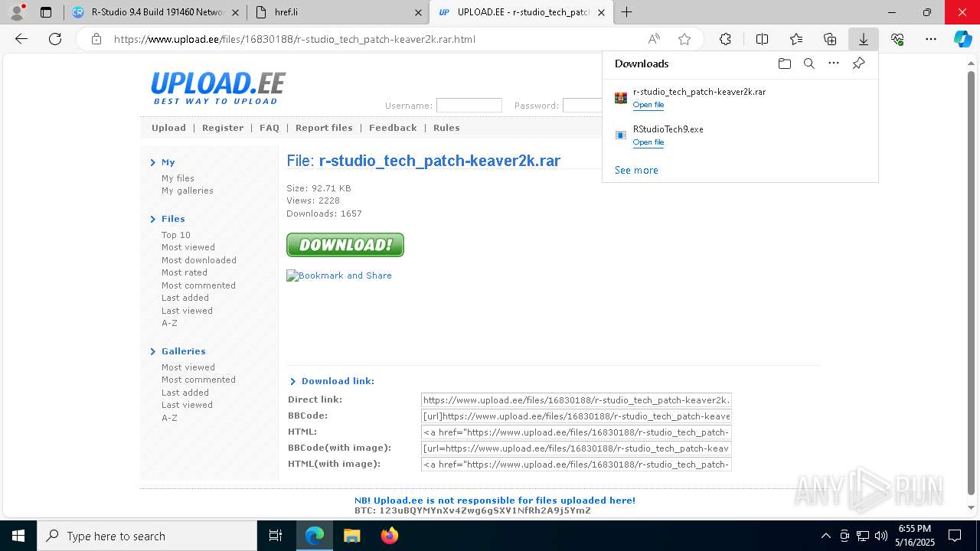This screenshot has height=551, width=980.
Task: Pin the Downloads panel
Action: click(x=858, y=64)
